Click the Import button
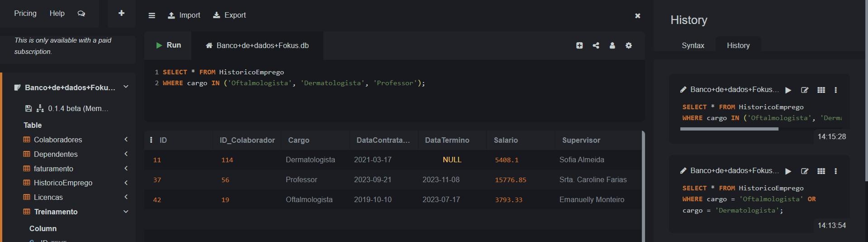The height and width of the screenshot is (242, 868). (184, 15)
